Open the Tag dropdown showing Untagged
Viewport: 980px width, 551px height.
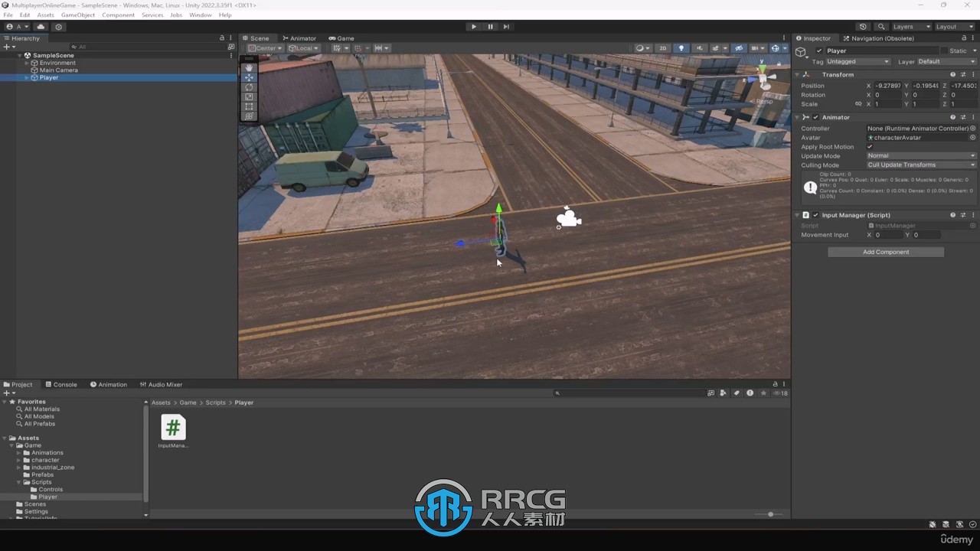(858, 62)
